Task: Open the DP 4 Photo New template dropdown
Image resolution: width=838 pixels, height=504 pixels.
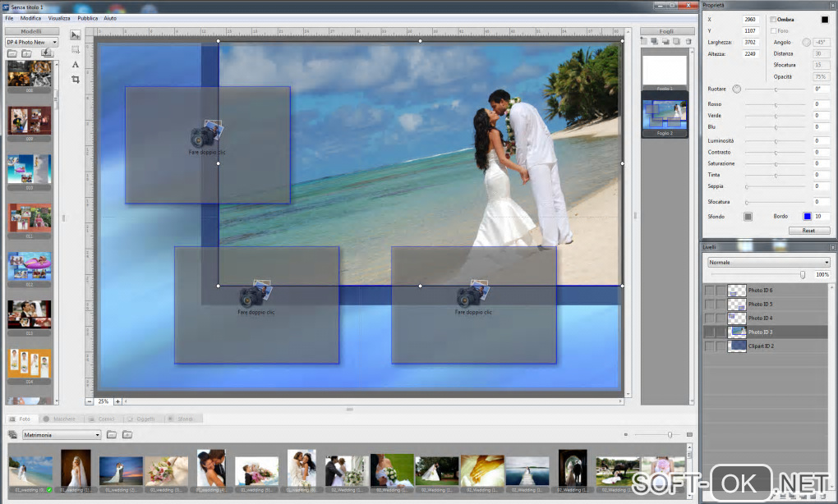Action: [31, 42]
